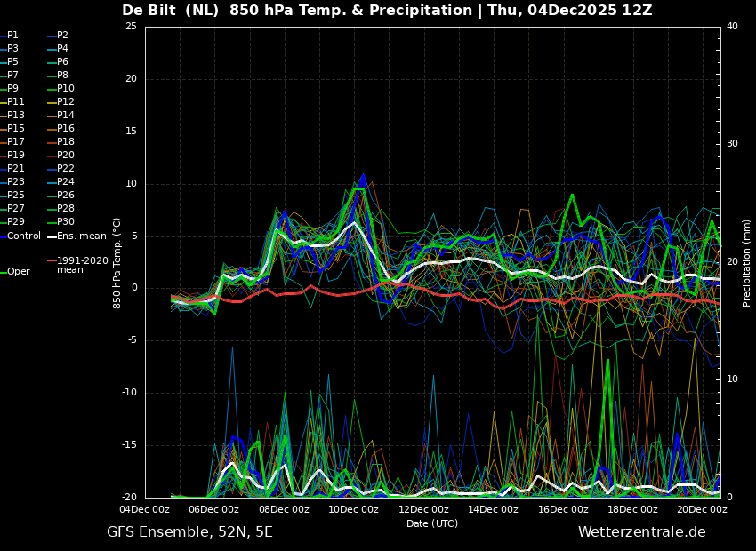Click the P21 legend entry
This screenshot has width=756, height=551.
coord(12,169)
